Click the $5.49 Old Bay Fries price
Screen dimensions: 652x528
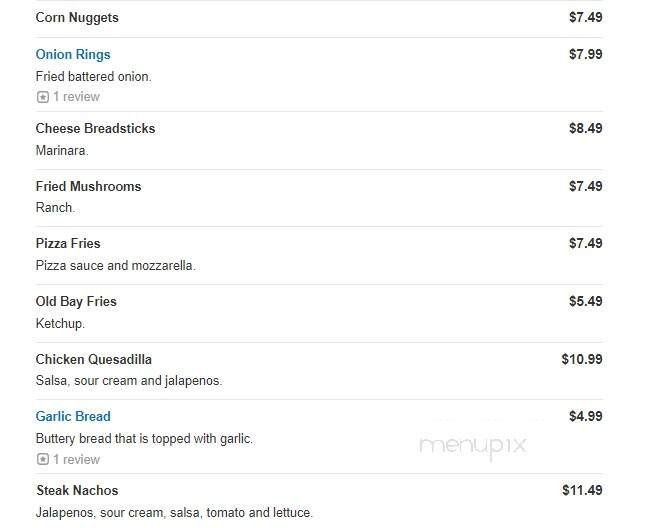[x=585, y=302]
